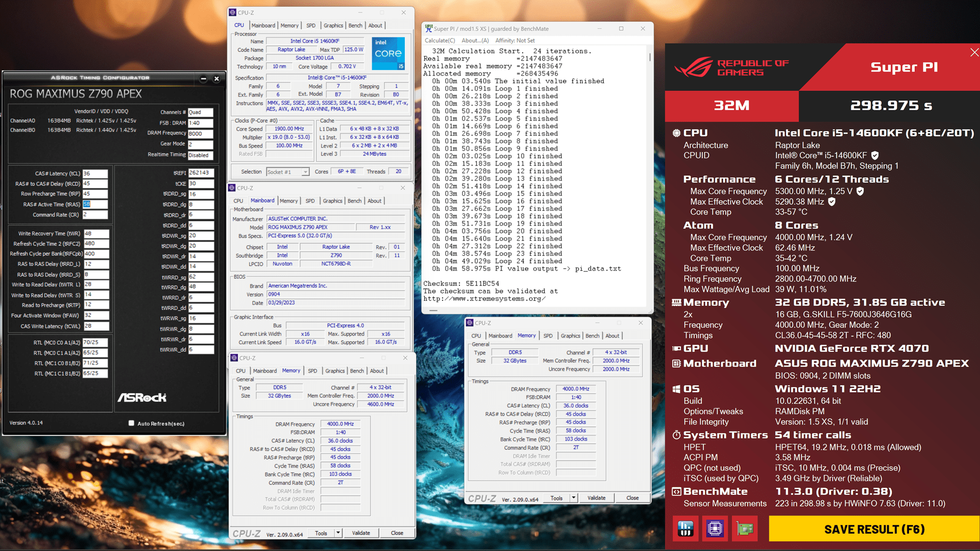Click the title icon of the CPU-Z window below Super PI
980x551 pixels.
click(470, 323)
